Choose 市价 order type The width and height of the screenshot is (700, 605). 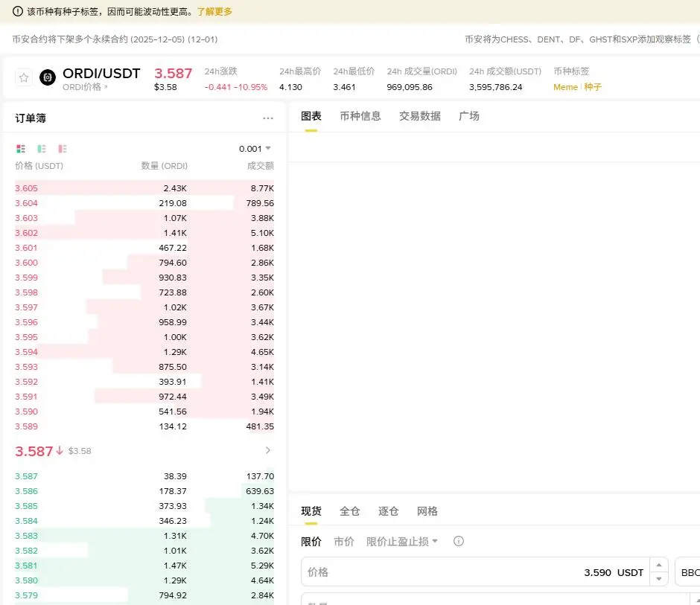pyautogui.click(x=344, y=542)
